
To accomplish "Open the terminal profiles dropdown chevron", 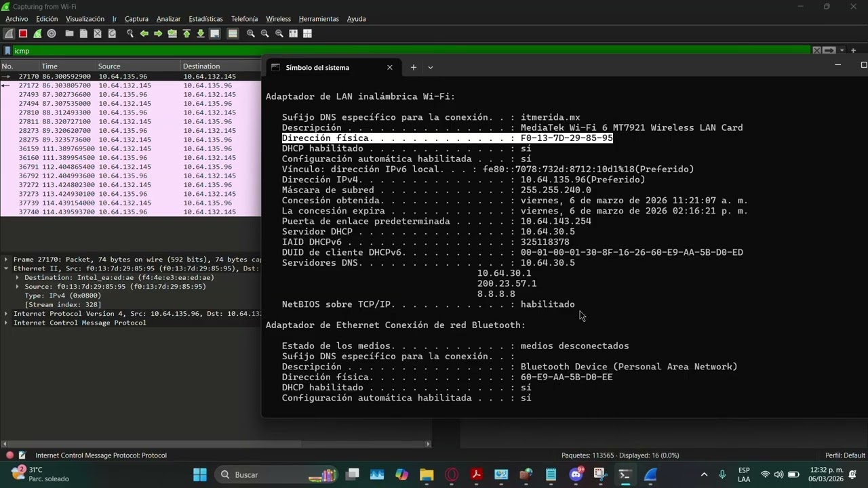I will coord(430,67).
